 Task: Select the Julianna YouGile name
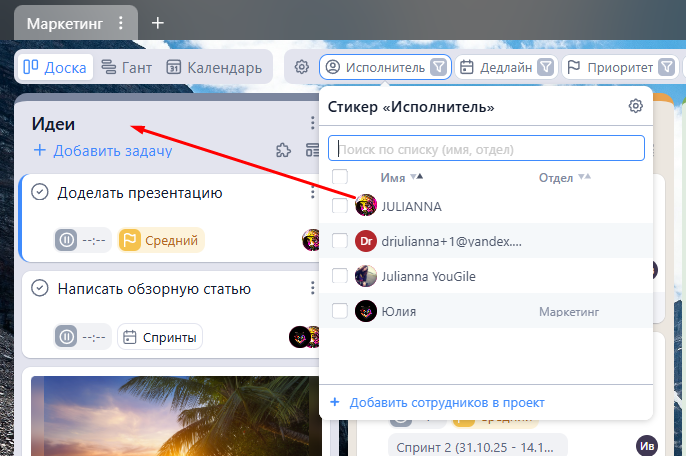[428, 277]
